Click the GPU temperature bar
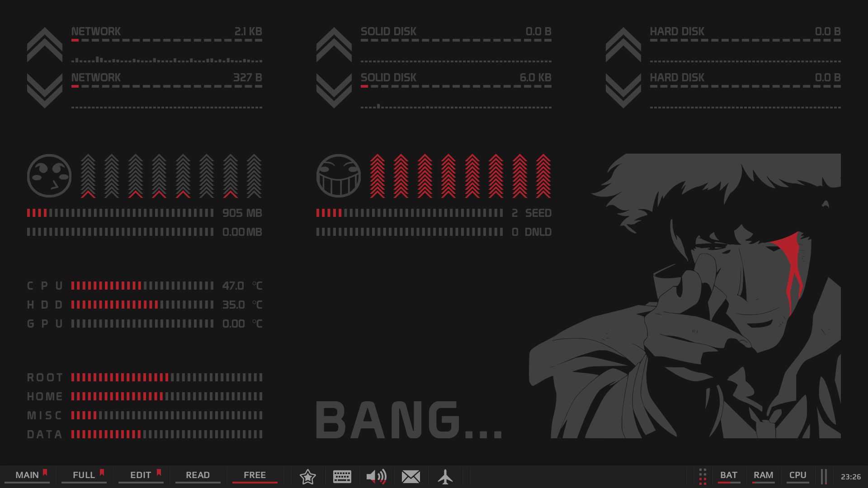868x488 pixels. [x=142, y=324]
